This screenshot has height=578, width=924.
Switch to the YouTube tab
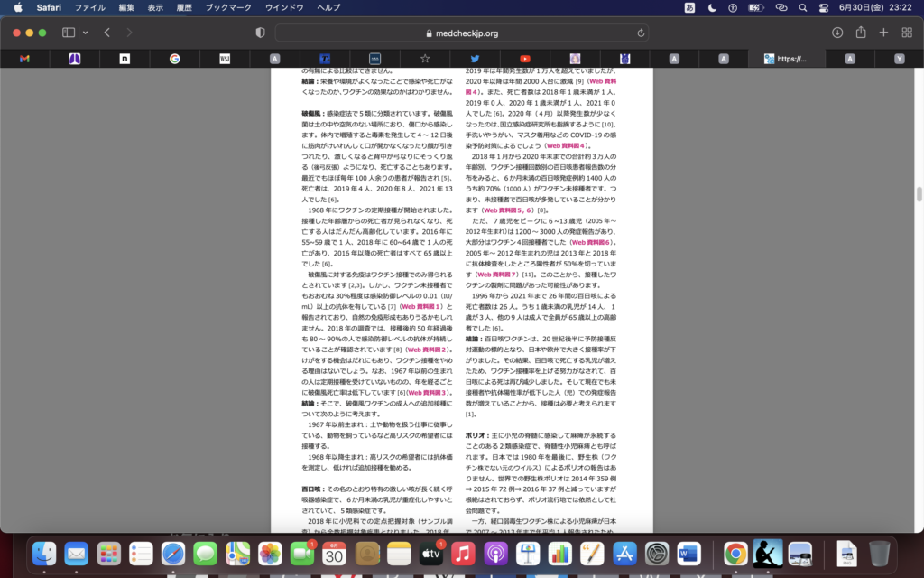tap(524, 59)
